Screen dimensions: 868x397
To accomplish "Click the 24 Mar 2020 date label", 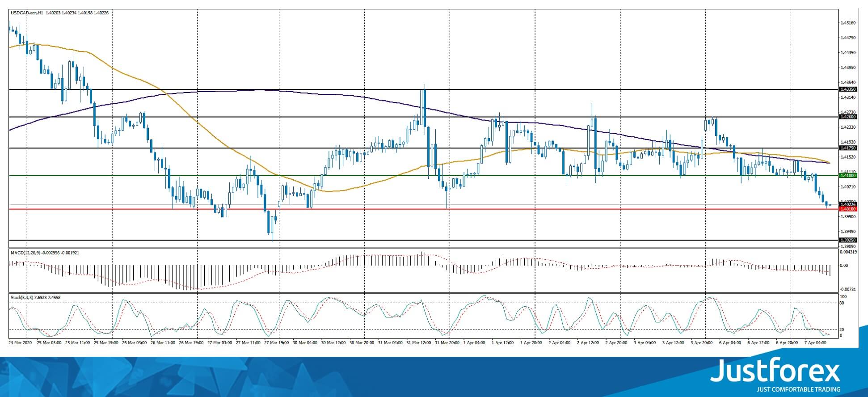I will [20, 342].
